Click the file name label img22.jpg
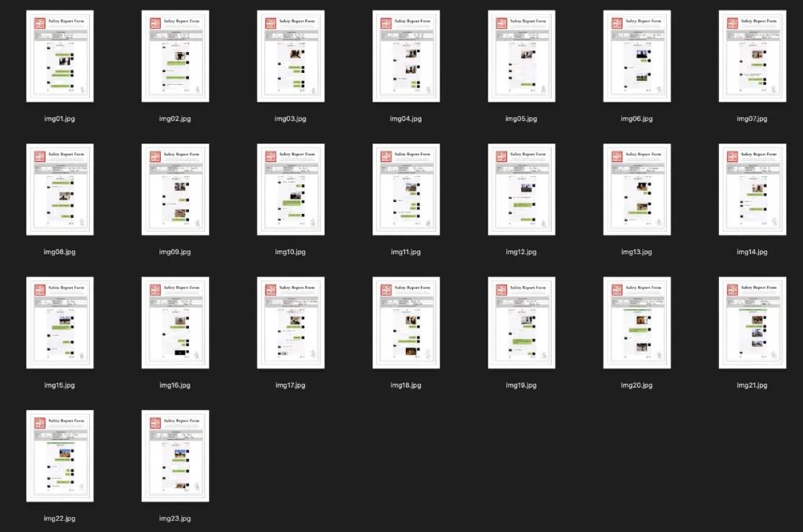Screen dimensions: 803x532 [x=59, y=518]
